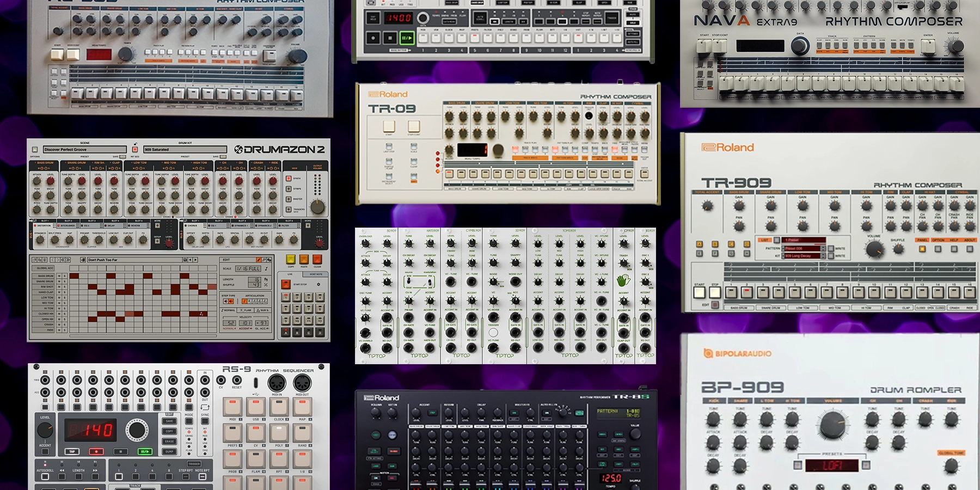Viewport: 980px width, 490px height.
Task: Select the Flam step type tab
Action: (x=246, y=310)
